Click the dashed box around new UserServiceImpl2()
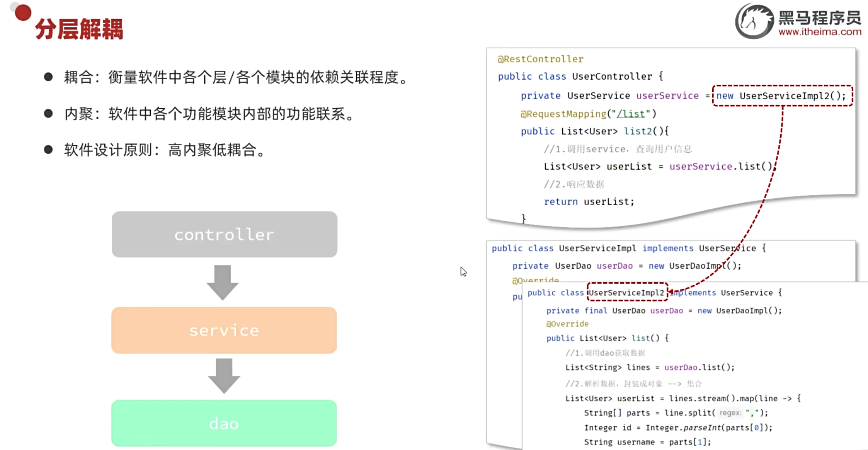The width and height of the screenshot is (868, 450). coord(783,95)
